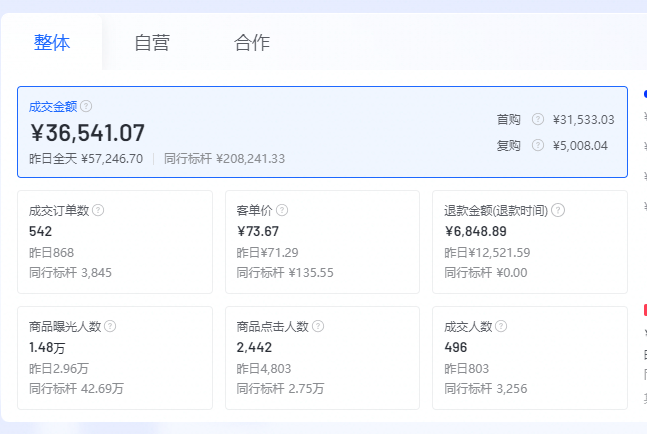The width and height of the screenshot is (647, 434).
Task: Click help icon next to 商品点击人数
Action: (318, 326)
